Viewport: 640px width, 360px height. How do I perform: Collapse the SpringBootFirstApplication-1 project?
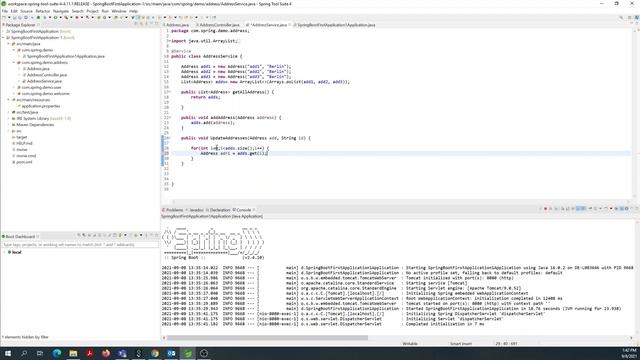tap(4, 38)
